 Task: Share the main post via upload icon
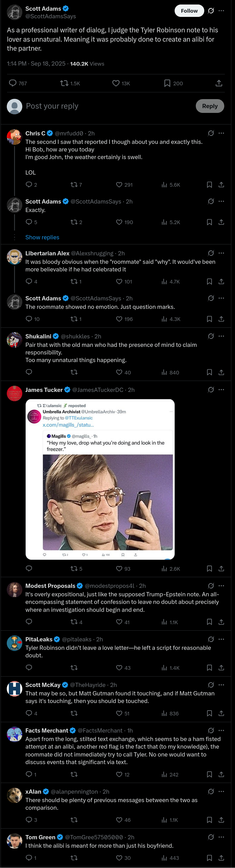(219, 83)
